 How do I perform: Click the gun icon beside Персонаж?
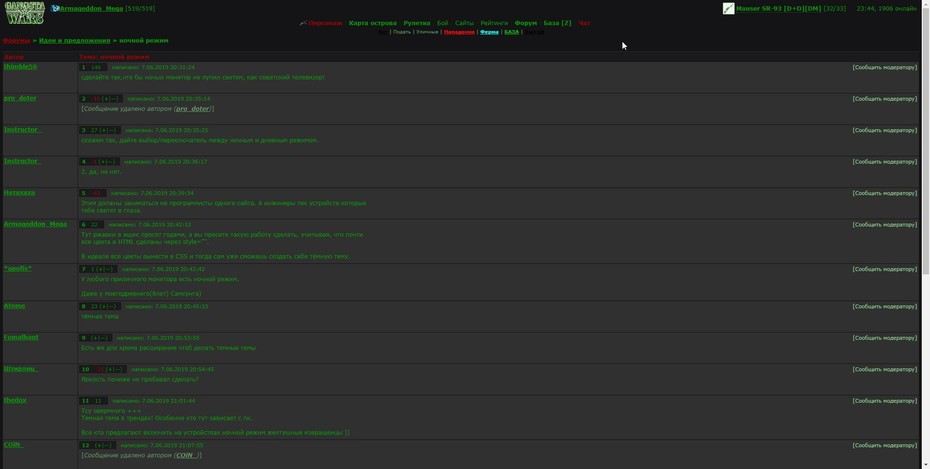coord(303,23)
